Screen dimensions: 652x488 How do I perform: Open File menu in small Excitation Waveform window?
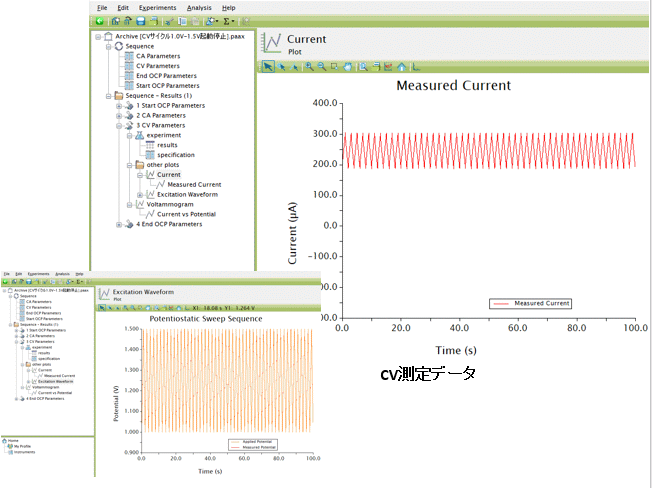click(x=7, y=274)
